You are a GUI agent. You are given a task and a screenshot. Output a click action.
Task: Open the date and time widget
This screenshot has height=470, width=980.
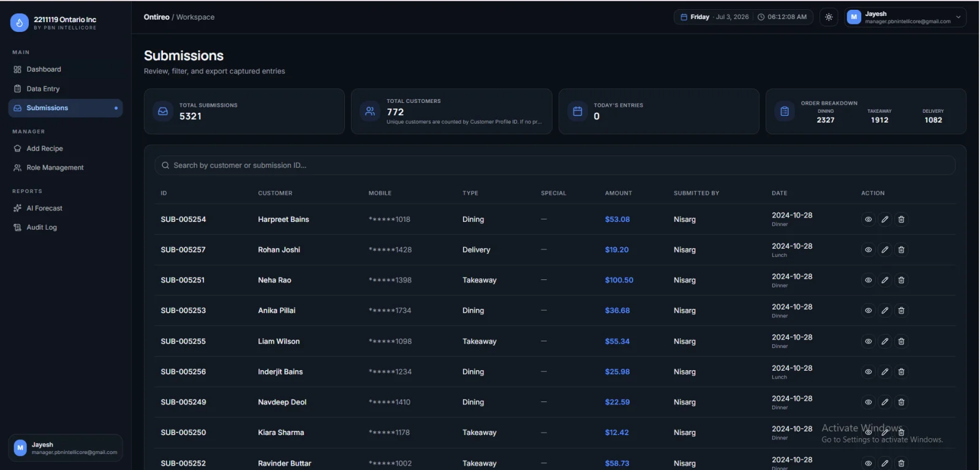tap(743, 17)
